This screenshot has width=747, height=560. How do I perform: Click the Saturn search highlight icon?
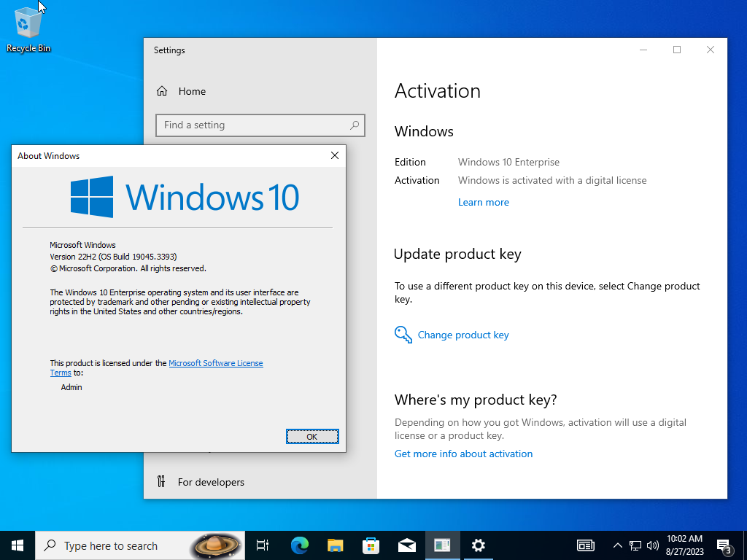(x=214, y=545)
